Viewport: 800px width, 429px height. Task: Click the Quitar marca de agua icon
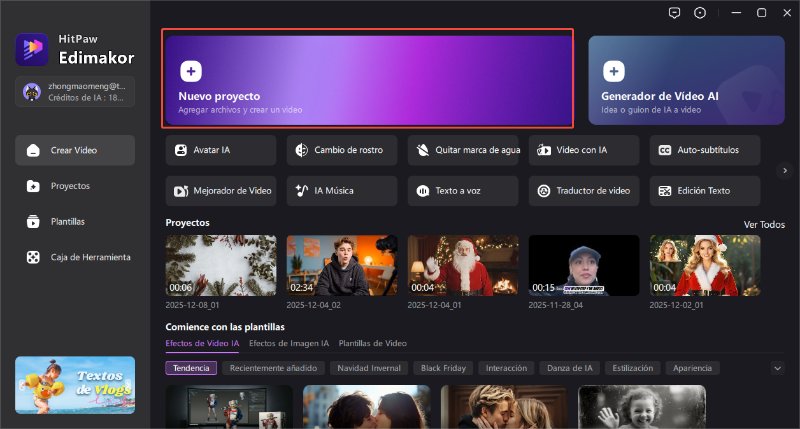click(422, 150)
